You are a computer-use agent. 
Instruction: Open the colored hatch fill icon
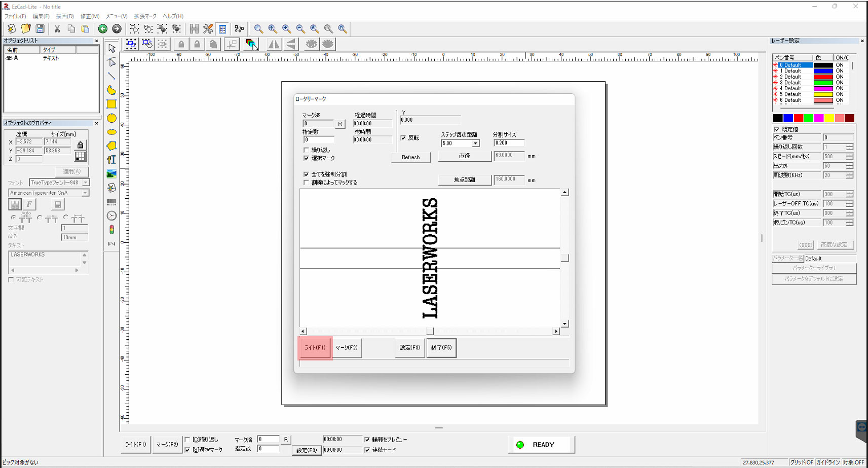pos(252,44)
